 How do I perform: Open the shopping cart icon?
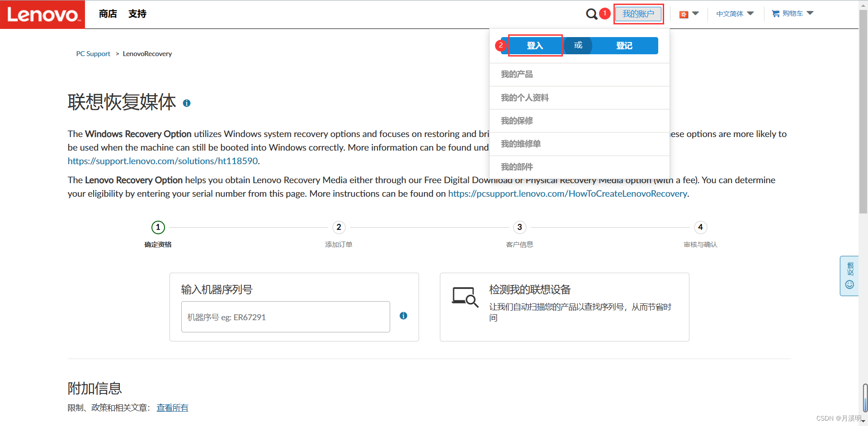point(775,13)
